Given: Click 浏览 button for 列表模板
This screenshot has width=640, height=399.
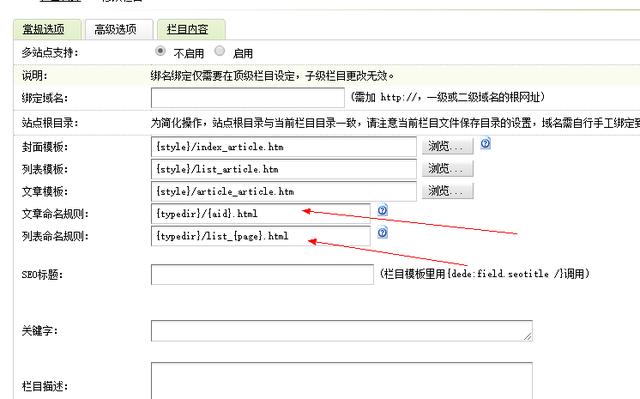Looking at the screenshot, I should pos(448,168).
